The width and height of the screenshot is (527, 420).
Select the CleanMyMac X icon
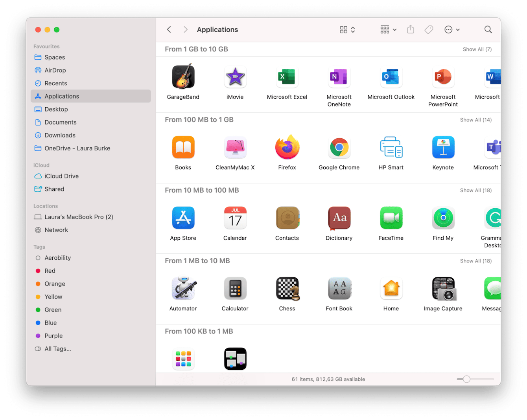pyautogui.click(x=235, y=147)
